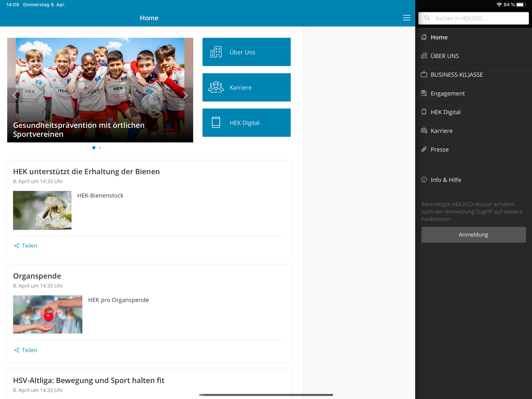The width and height of the screenshot is (532, 399).
Task: Open the 'Organspende' article headline
Action: (x=37, y=276)
